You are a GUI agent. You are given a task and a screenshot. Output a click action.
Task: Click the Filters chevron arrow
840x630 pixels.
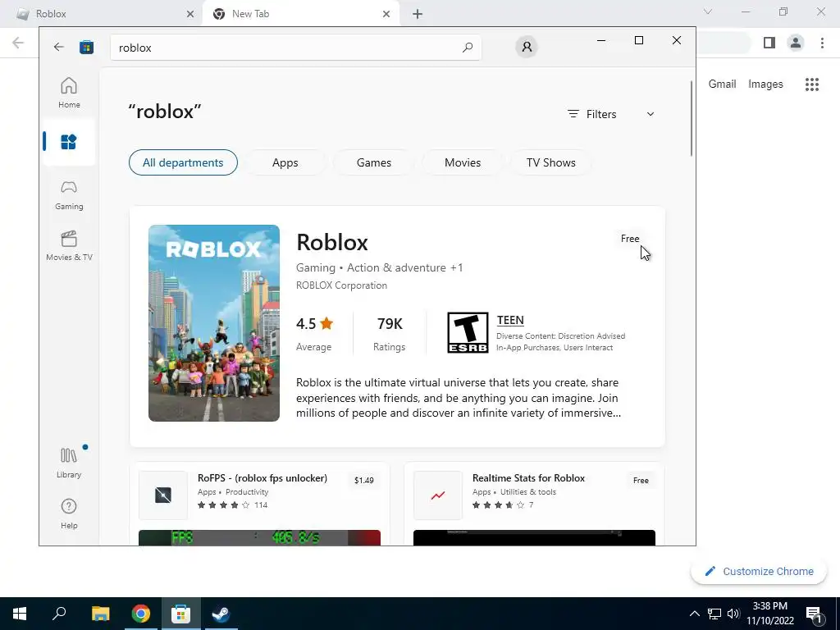coord(651,114)
